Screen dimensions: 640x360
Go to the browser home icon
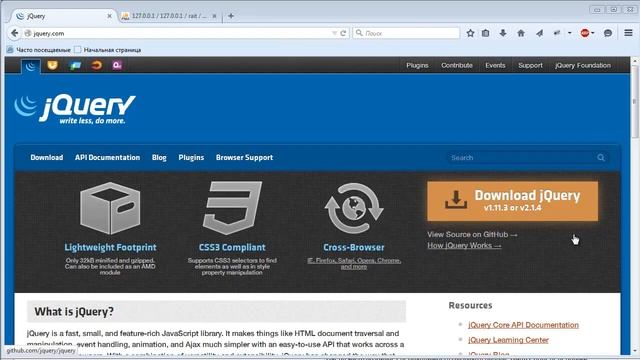[x=521, y=33]
